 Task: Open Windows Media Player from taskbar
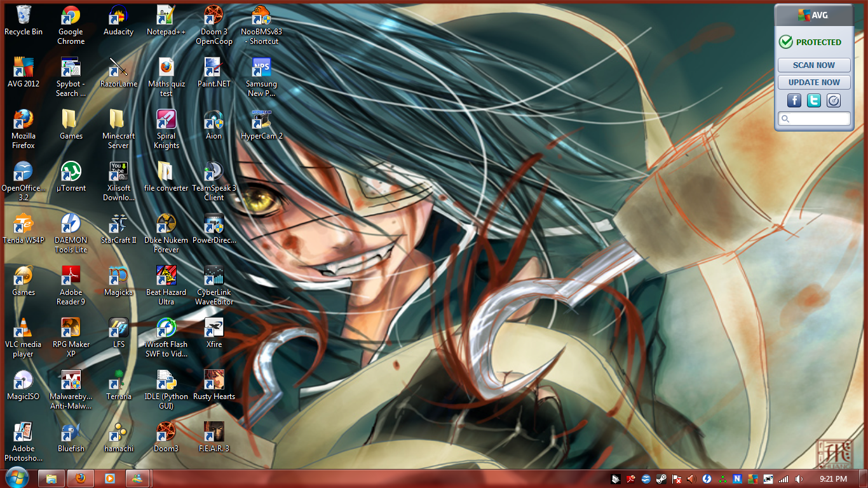(110, 478)
